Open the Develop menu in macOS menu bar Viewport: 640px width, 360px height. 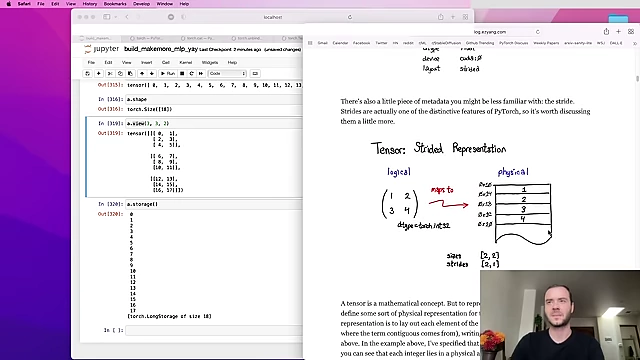(141, 4)
